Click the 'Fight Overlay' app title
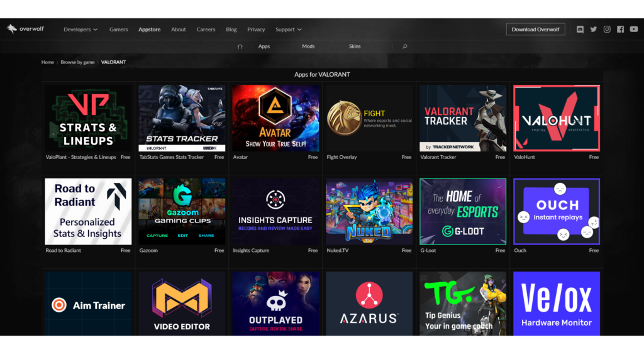Image resolution: width=644 pixels, height=362 pixels. click(341, 157)
